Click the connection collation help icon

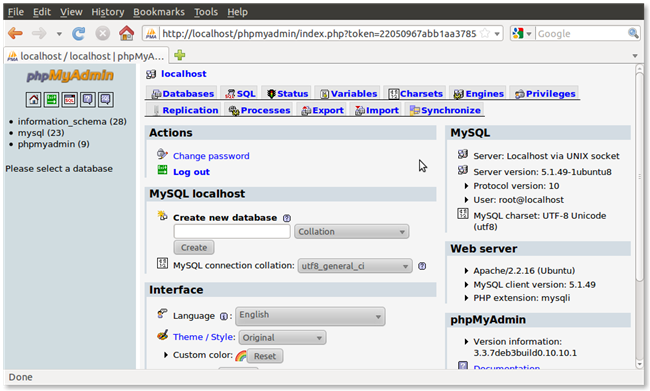[x=422, y=266]
